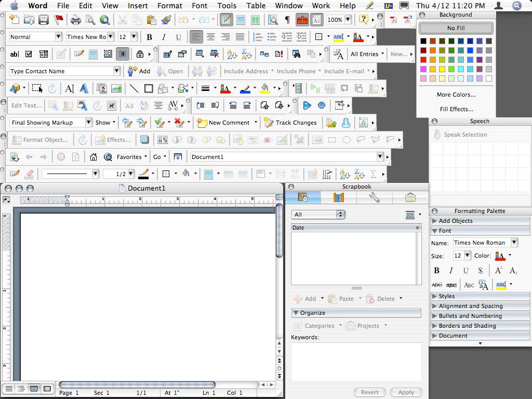Click the Show/Hide paragraph marks icon
The image size is (532, 399).
[287, 20]
